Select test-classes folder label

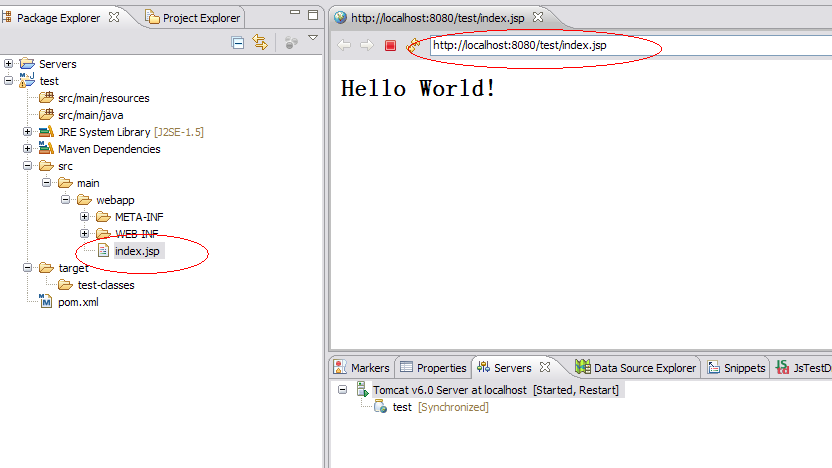106,285
